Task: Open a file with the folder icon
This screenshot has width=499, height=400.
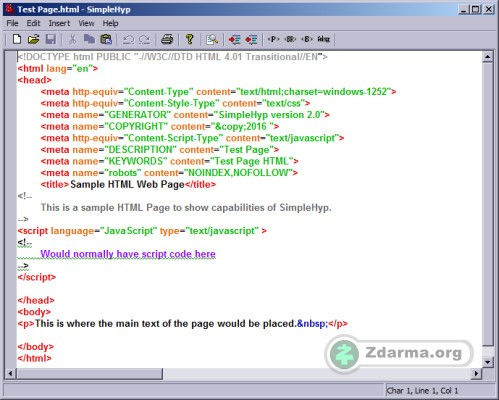Action: coord(33,39)
